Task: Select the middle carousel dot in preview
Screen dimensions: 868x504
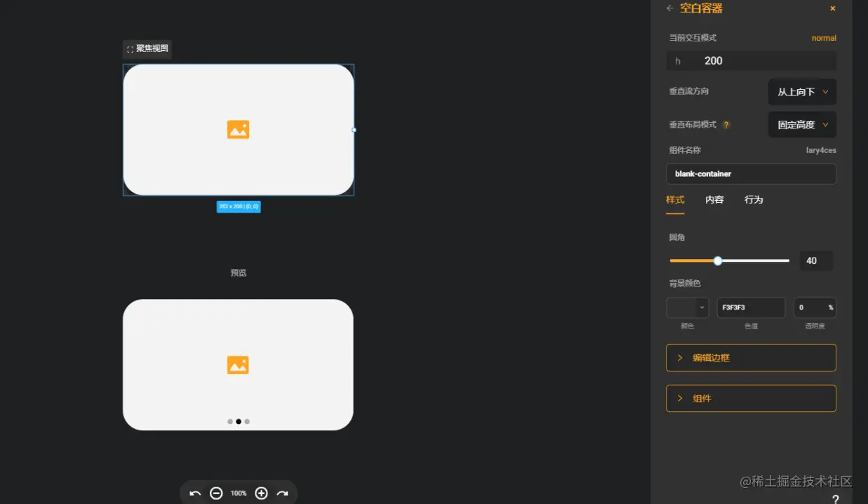Action: coord(239,422)
